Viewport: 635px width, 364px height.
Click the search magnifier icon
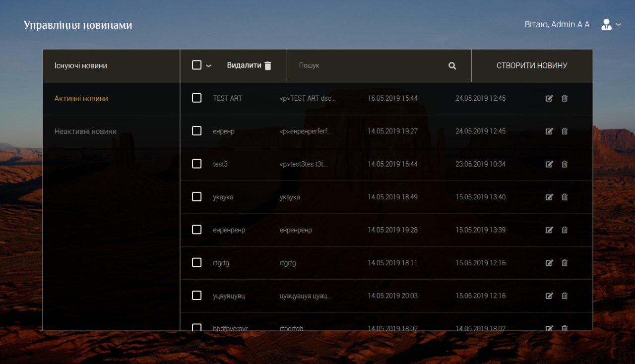(452, 65)
